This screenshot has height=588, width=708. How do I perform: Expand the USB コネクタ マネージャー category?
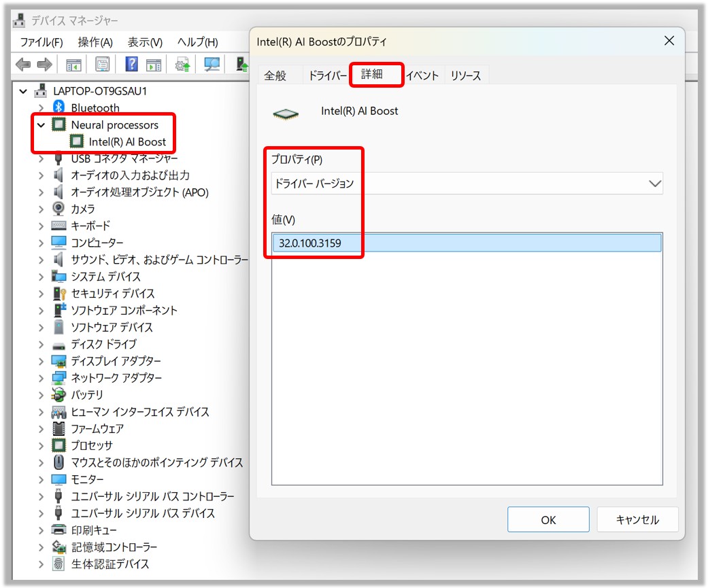tap(41, 158)
